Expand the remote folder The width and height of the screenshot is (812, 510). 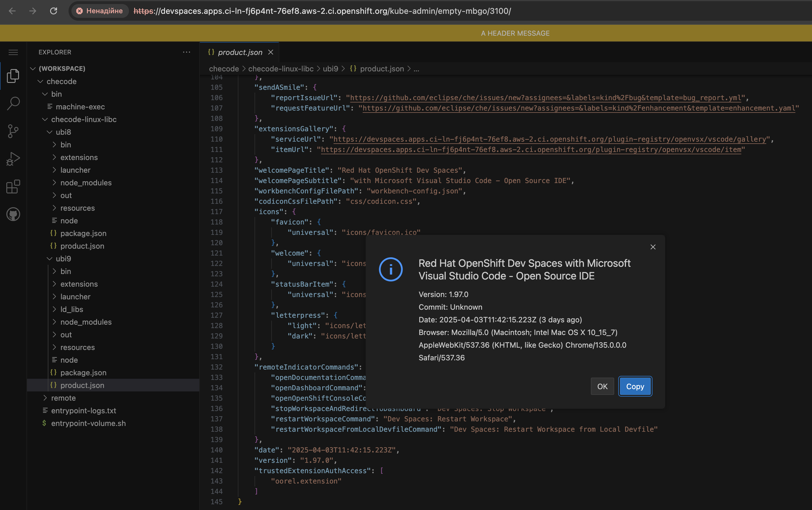(63, 398)
